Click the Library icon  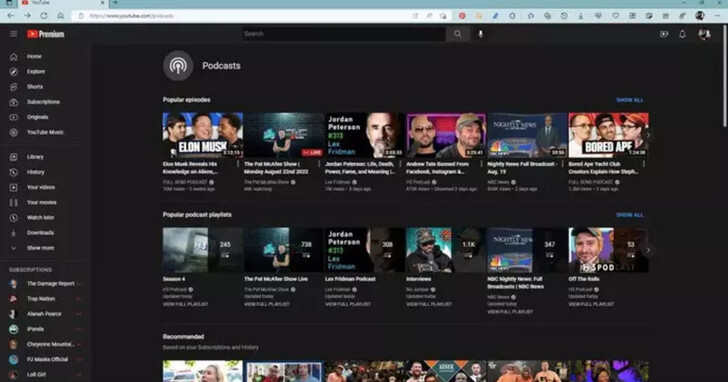(x=13, y=157)
